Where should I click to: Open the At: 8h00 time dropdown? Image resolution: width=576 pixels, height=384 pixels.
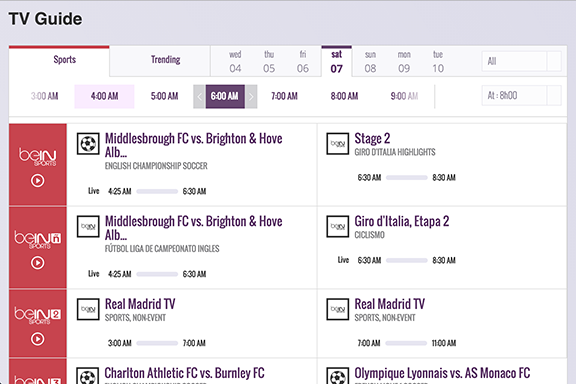[522, 96]
